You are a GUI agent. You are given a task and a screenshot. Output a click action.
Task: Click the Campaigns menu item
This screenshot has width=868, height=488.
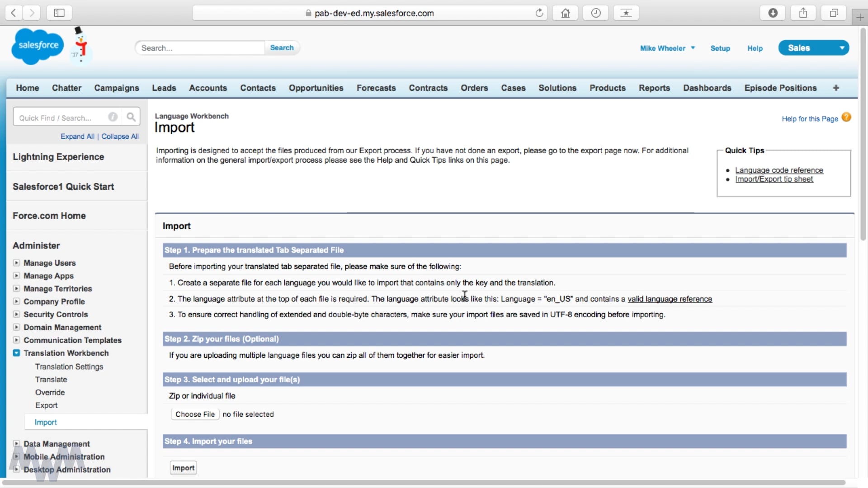(x=116, y=88)
